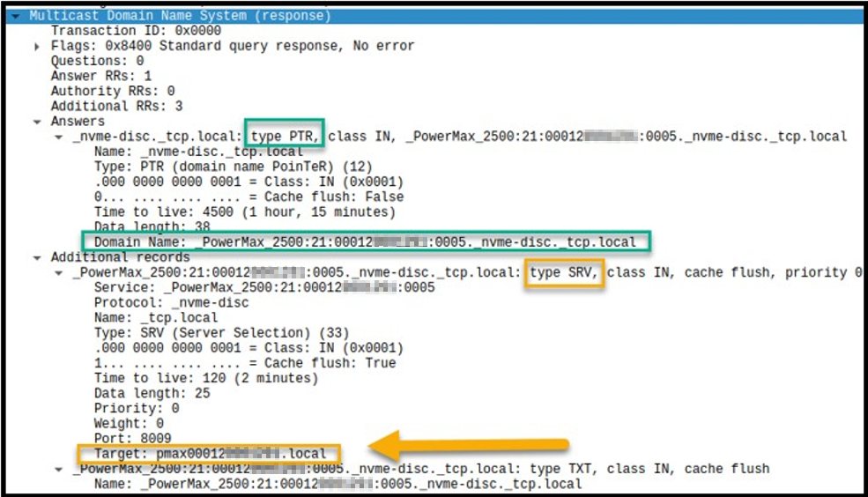Viewport: 868px width, 497px height.
Task: Select the Name: _tcp.local line
Action: (156, 318)
